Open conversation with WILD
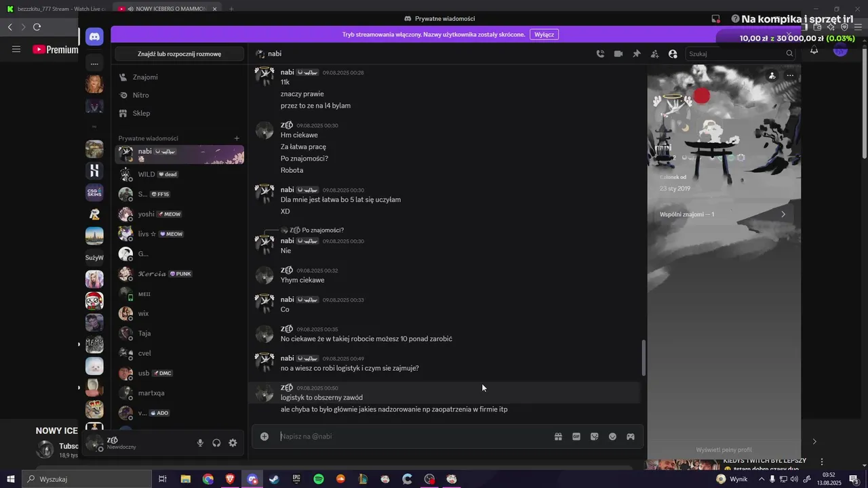Viewport: 868px width, 488px height. click(180, 174)
